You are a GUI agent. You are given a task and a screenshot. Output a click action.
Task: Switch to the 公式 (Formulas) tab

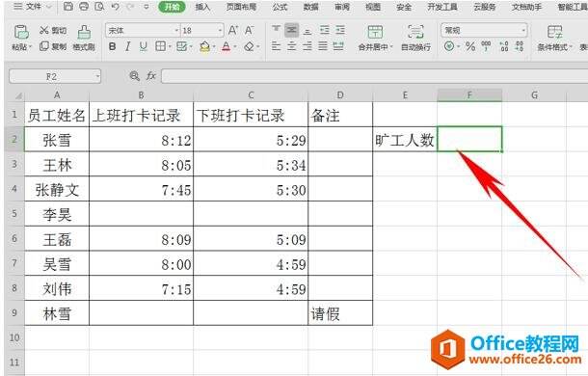click(x=280, y=7)
